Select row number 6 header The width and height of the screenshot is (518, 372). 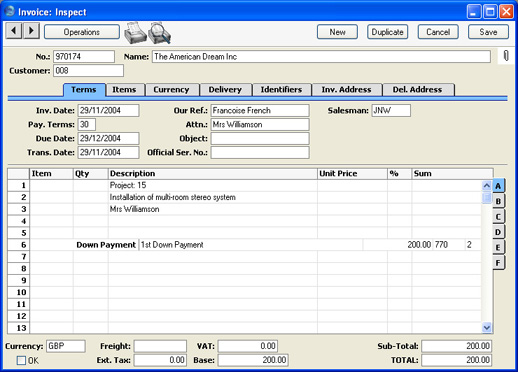[x=19, y=245]
